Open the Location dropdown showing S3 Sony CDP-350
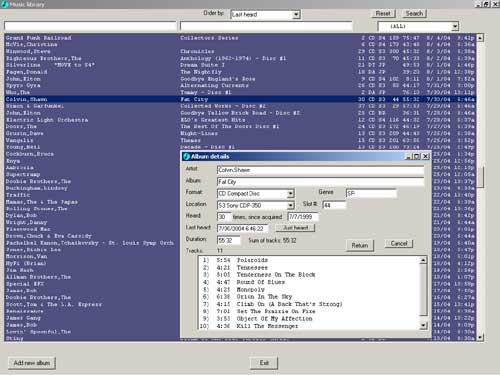 click(x=290, y=205)
